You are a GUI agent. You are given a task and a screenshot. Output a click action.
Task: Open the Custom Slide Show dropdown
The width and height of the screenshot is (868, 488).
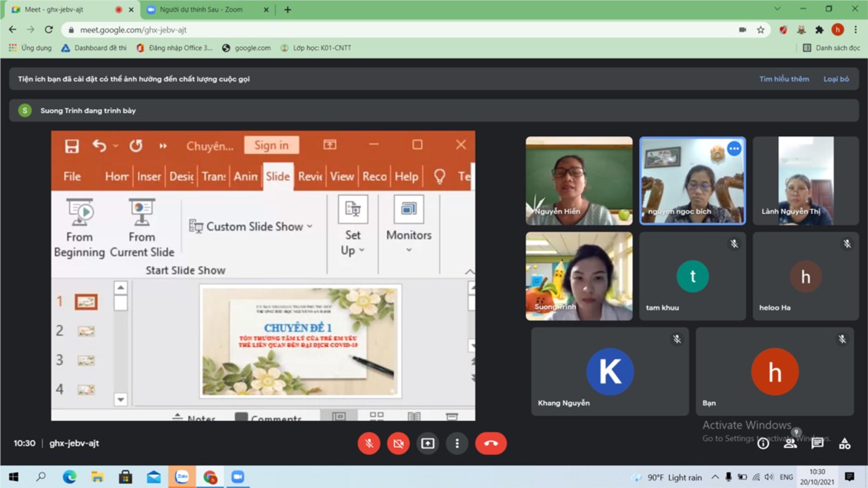click(x=251, y=226)
